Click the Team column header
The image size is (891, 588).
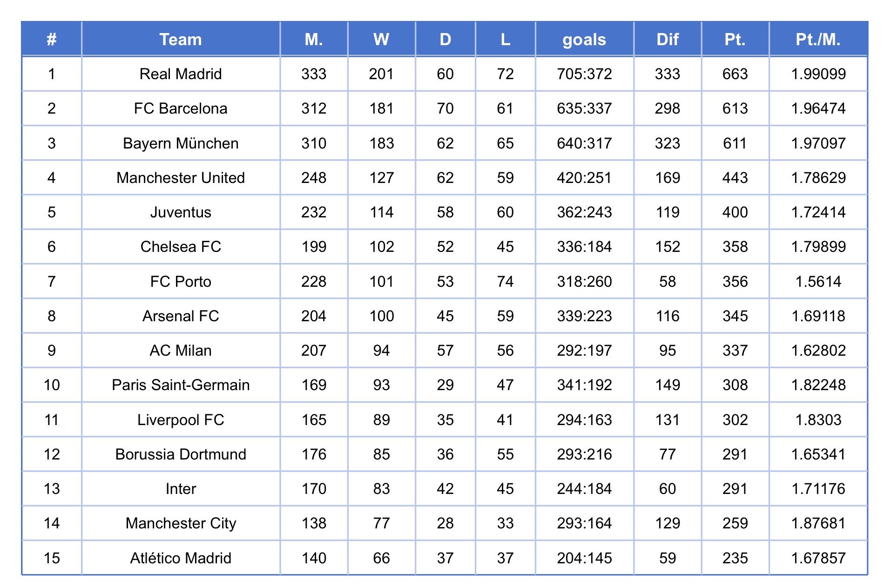[x=181, y=40]
